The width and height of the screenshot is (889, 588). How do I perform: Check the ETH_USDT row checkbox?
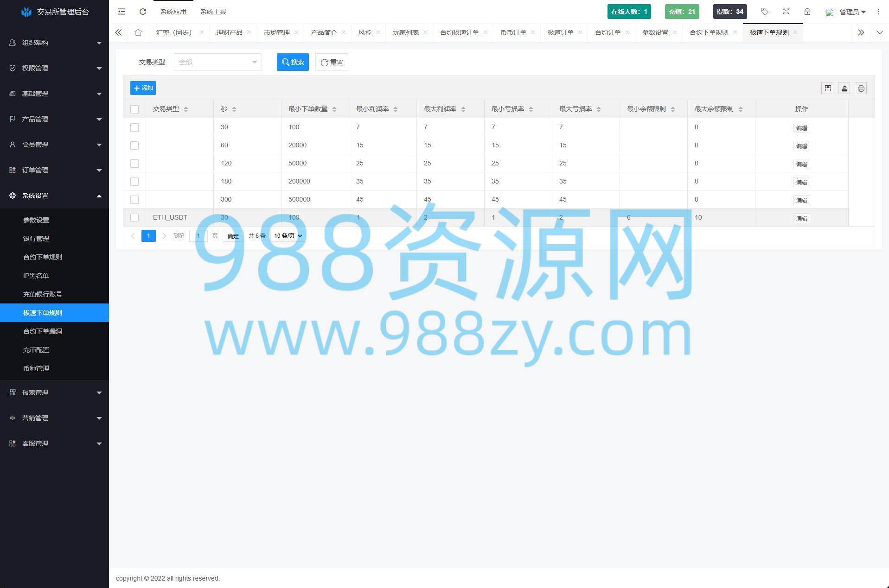(x=134, y=218)
